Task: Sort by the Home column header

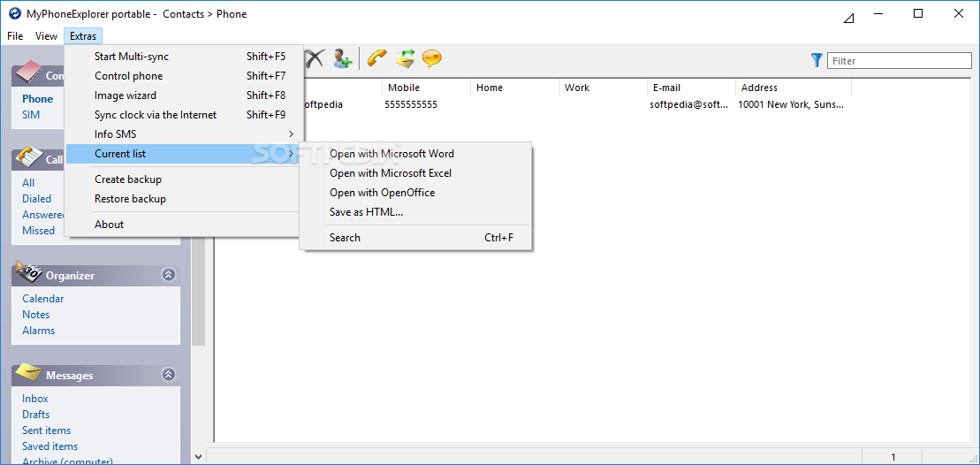Action: 515,88
